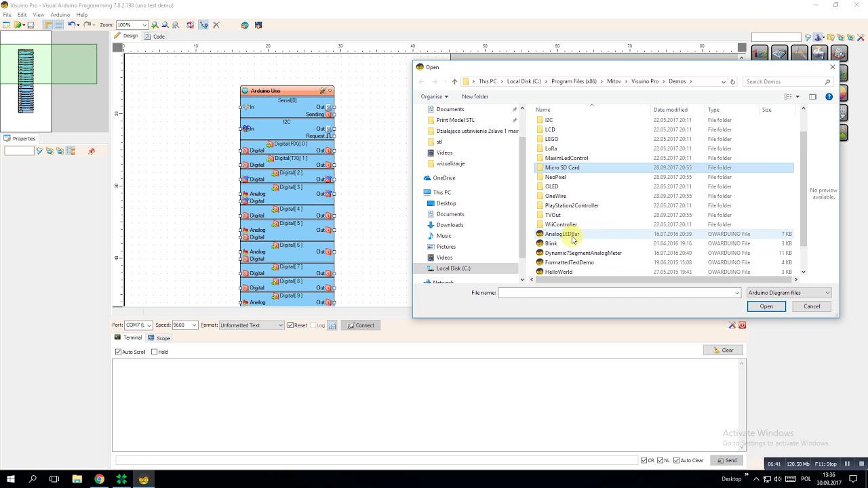868x488 pixels.
Task: Click the 123 math component palette icon
Action: (759, 53)
